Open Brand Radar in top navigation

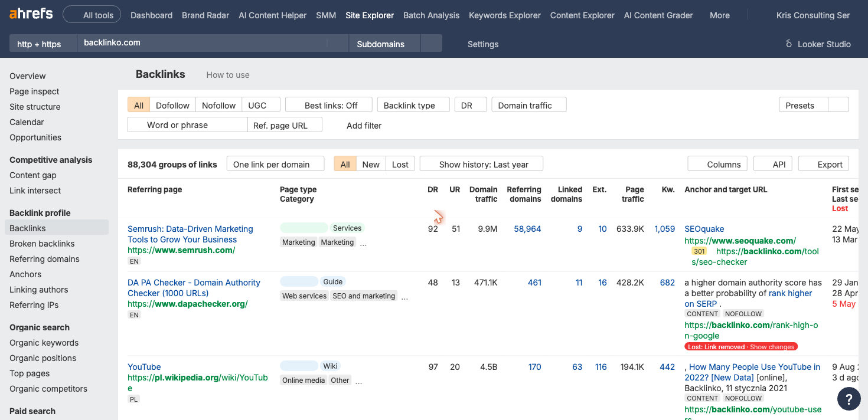tap(205, 15)
